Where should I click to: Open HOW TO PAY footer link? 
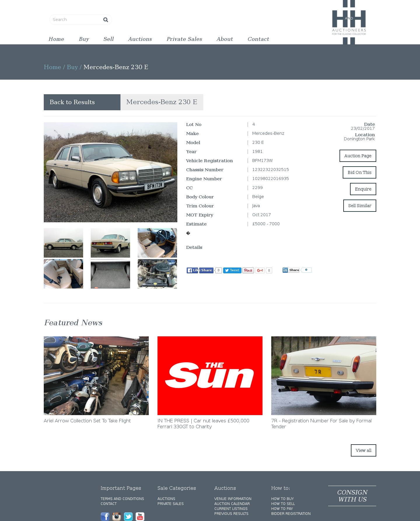282,509
